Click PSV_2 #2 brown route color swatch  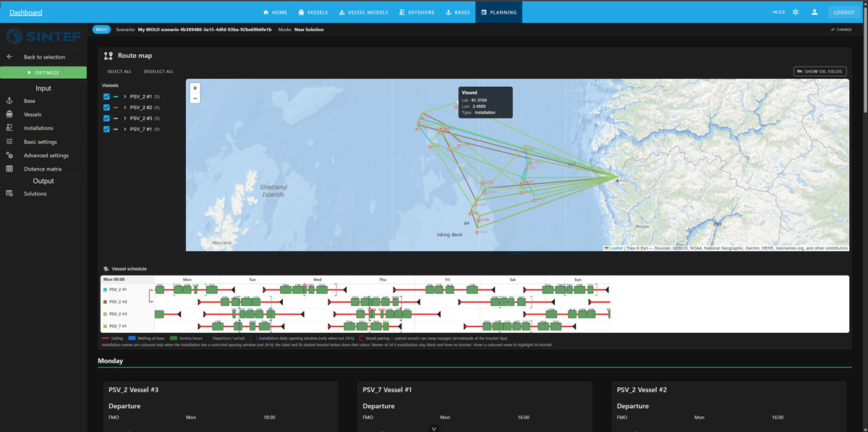click(x=116, y=107)
